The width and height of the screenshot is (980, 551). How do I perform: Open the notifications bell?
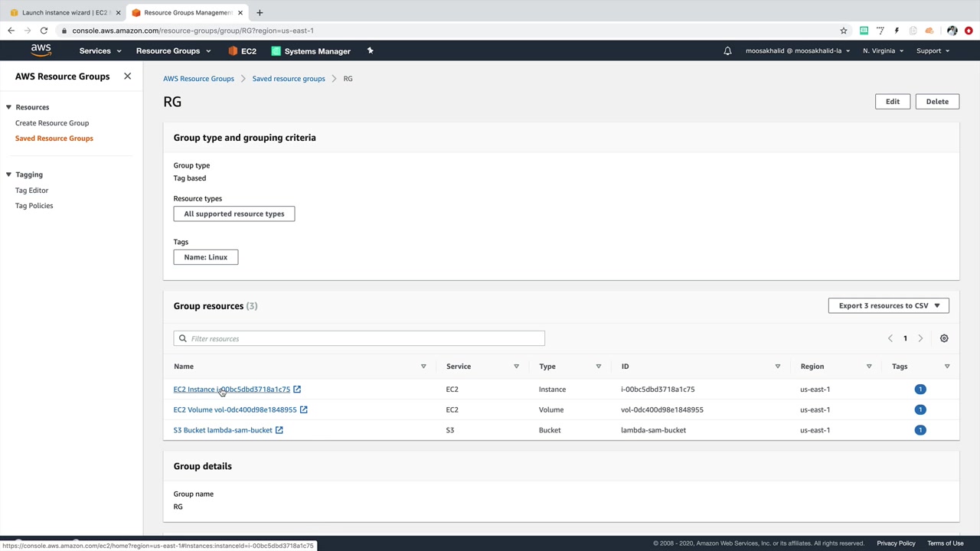(727, 51)
